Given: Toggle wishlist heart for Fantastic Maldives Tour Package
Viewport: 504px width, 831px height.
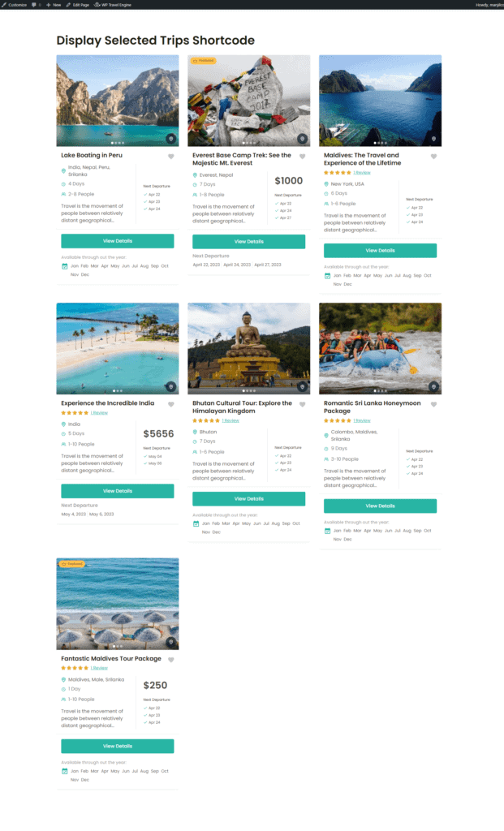Looking at the screenshot, I should (170, 660).
